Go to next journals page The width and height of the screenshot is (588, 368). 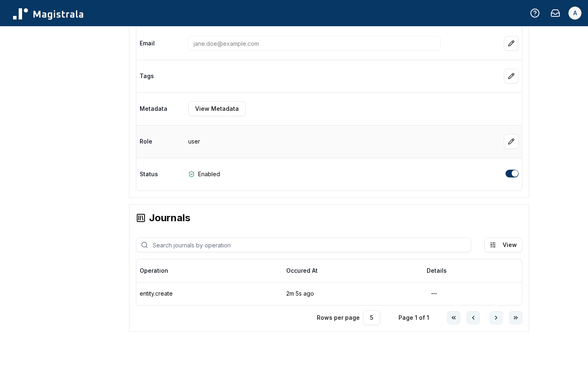tap(496, 318)
